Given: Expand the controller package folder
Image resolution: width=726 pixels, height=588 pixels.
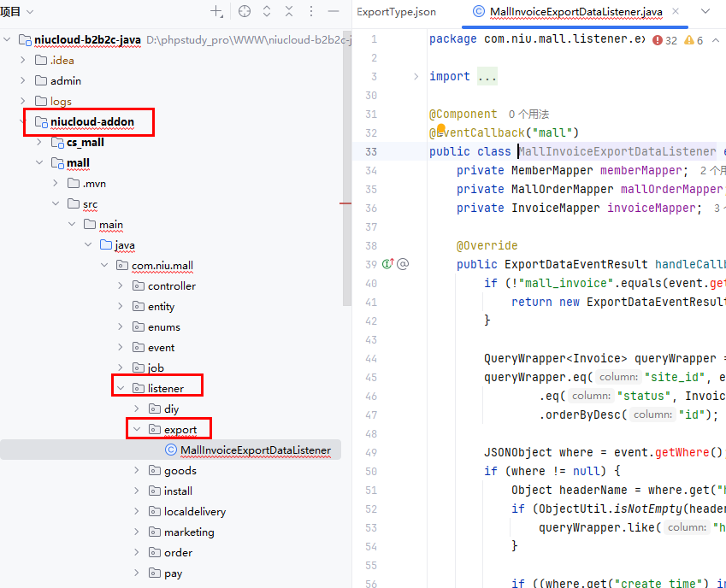Looking at the screenshot, I should tap(121, 286).
